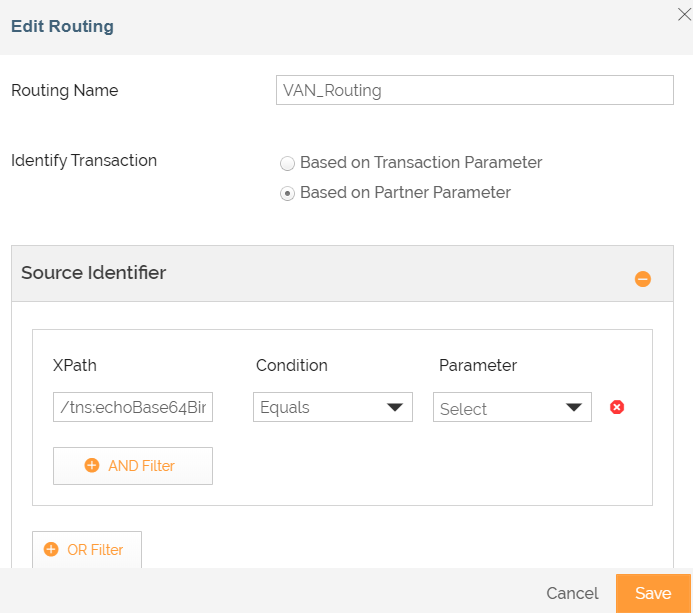The image size is (693, 613).
Task: Collapse the Source Identifier section minus icon
Action: 643,279
